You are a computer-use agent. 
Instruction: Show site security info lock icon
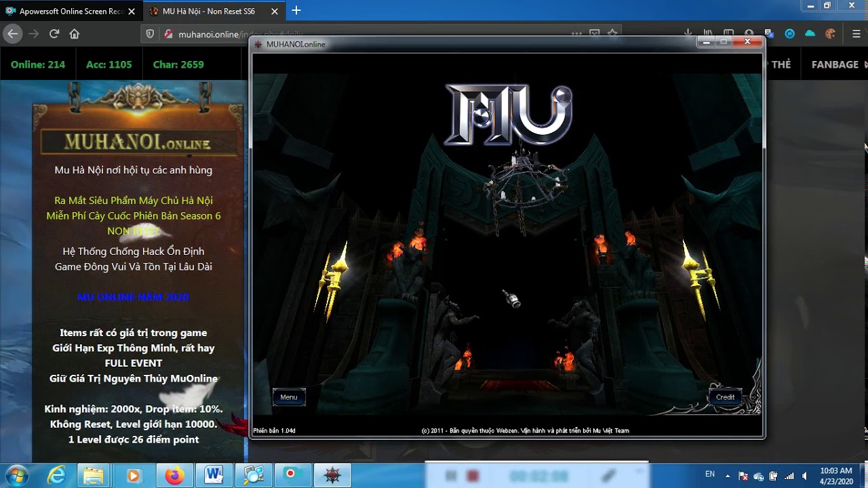tap(167, 35)
